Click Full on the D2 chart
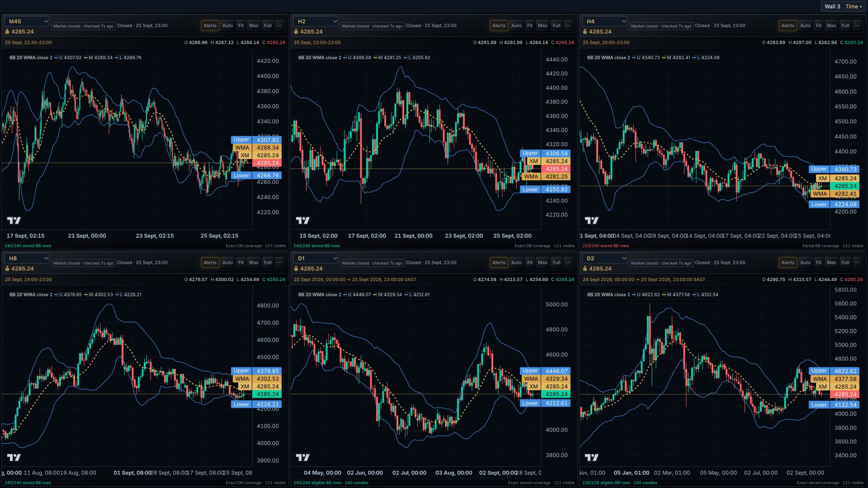The height and width of the screenshot is (488, 868). [845, 263]
